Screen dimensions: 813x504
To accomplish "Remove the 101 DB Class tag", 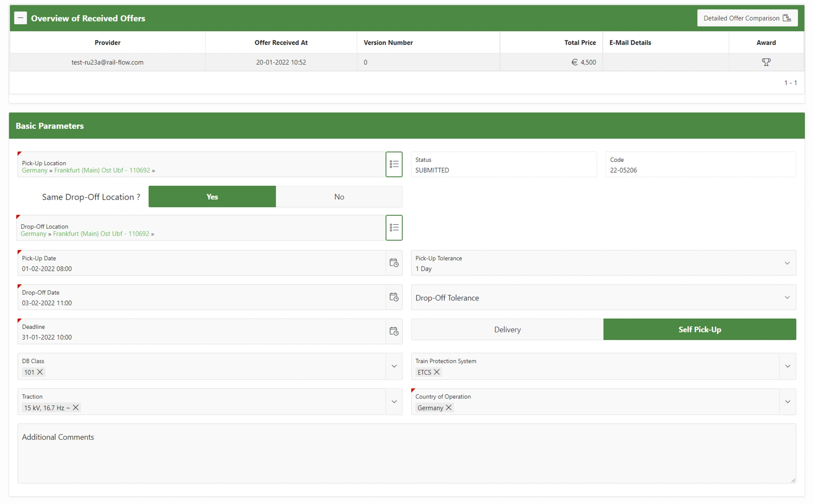I will click(40, 372).
